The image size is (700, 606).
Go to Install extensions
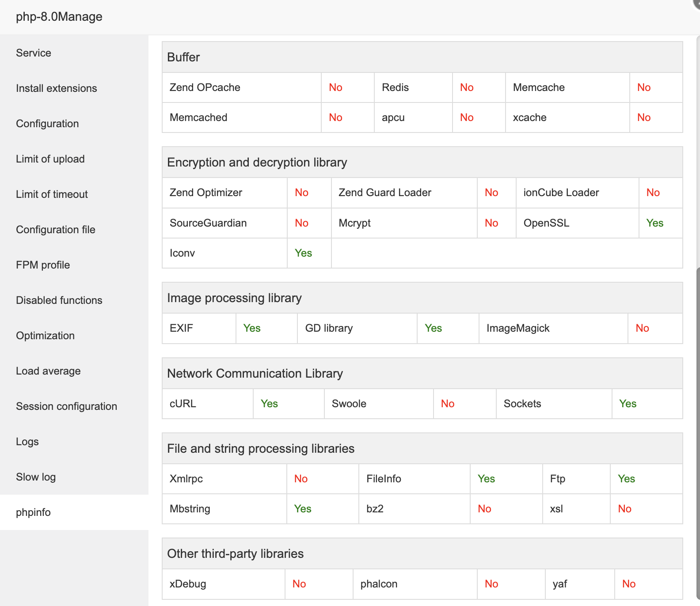click(56, 88)
